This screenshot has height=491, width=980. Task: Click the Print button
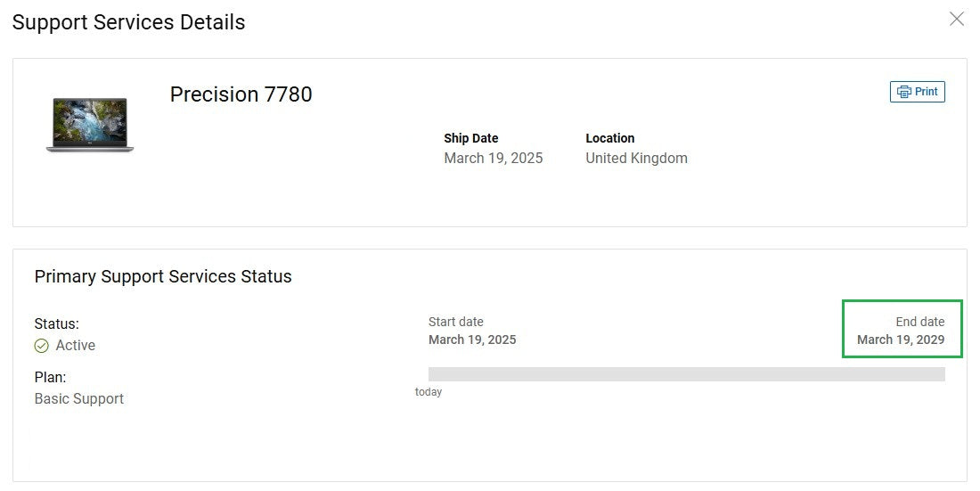pyautogui.click(x=917, y=92)
